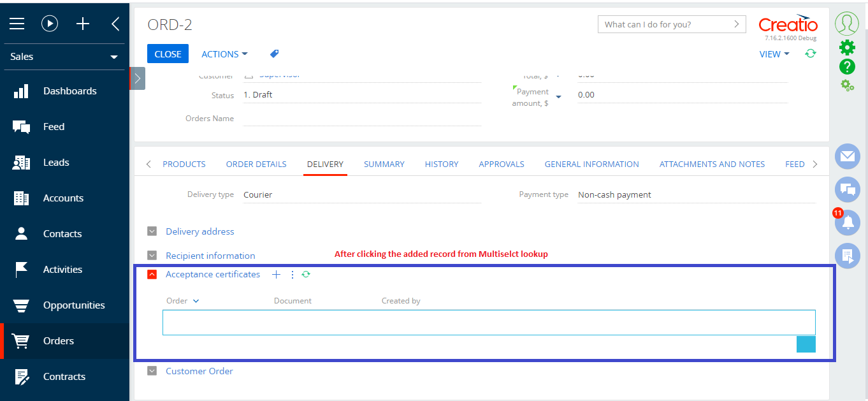Screen dimensions: 868x401
Task: Click the process tasks icon below the bell
Action: (847, 256)
